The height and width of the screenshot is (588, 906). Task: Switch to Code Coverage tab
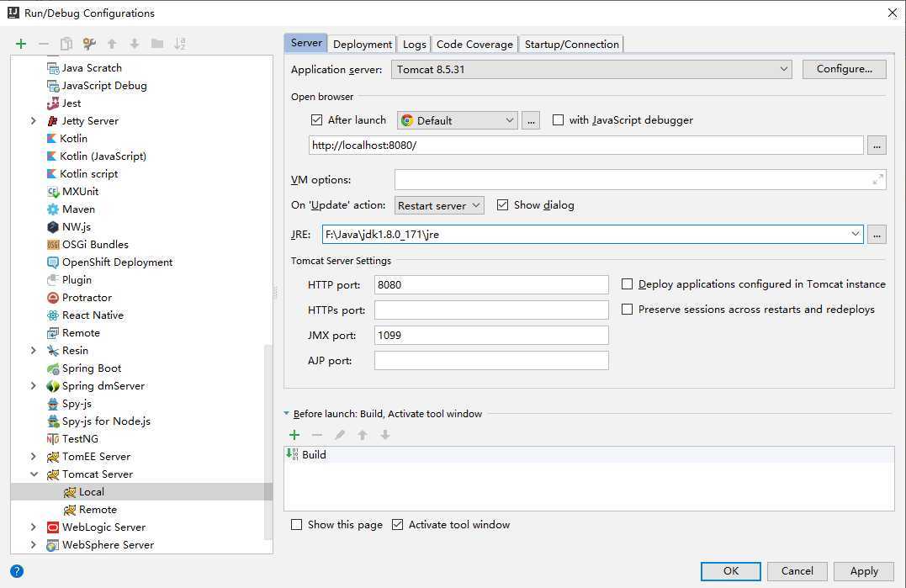[x=474, y=45]
